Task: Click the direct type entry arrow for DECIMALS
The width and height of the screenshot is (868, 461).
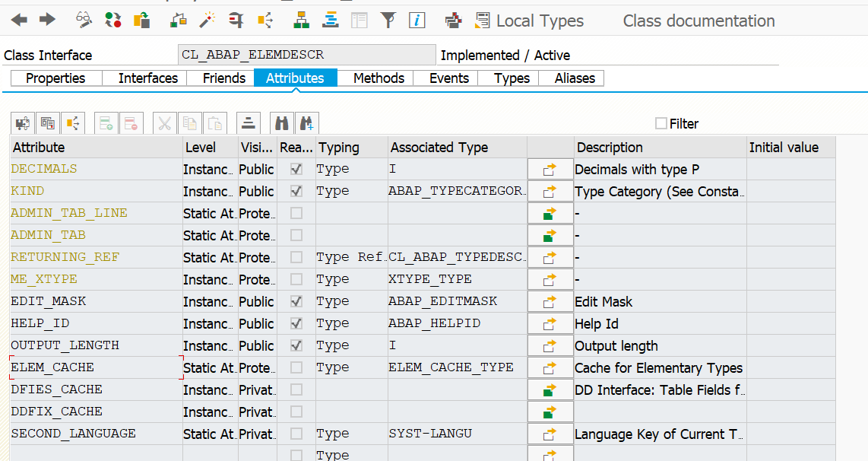Action: pos(550,169)
